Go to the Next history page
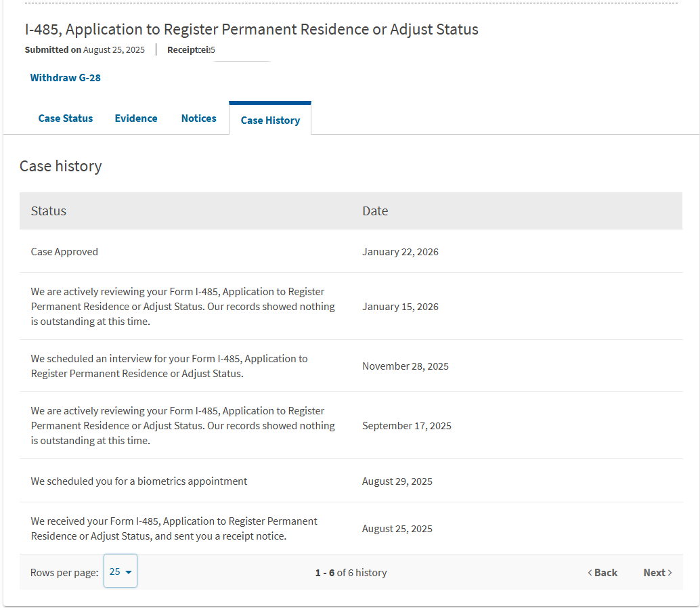Viewport: 700px width, 608px height. click(657, 573)
